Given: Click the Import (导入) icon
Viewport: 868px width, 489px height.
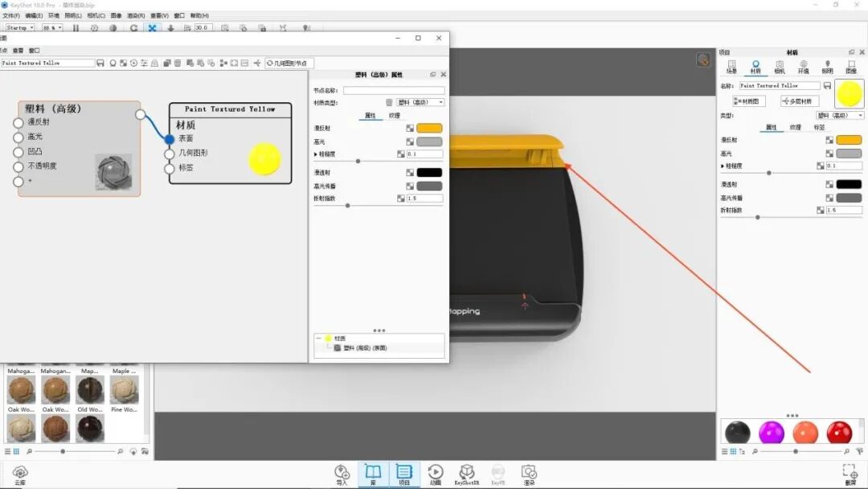Looking at the screenshot, I should tap(341, 473).
